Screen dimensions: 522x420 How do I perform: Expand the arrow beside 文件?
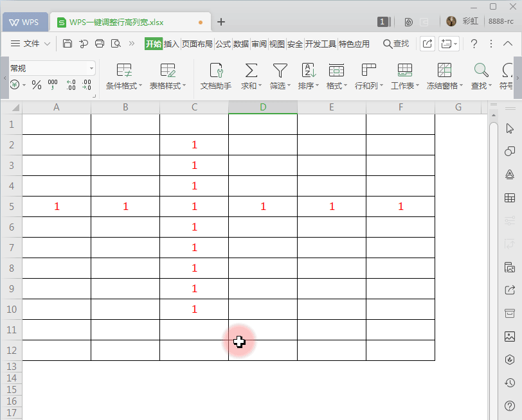pyautogui.click(x=48, y=44)
